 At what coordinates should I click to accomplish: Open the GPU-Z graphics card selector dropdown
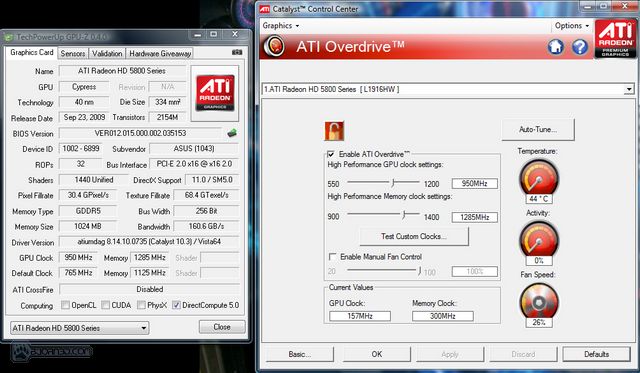click(x=80, y=328)
